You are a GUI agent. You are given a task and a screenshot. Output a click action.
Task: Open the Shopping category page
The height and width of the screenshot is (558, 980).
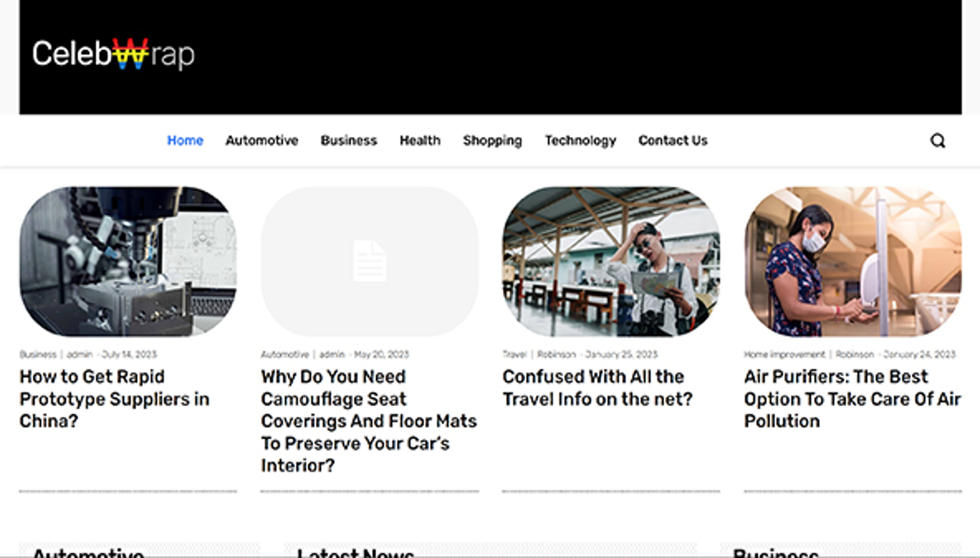pyautogui.click(x=492, y=141)
